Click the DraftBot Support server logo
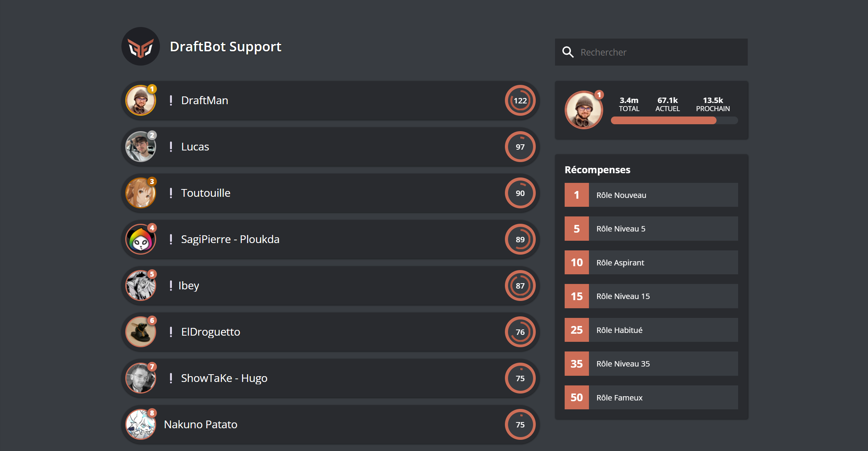Viewport: 868px width, 451px height. pos(141,46)
